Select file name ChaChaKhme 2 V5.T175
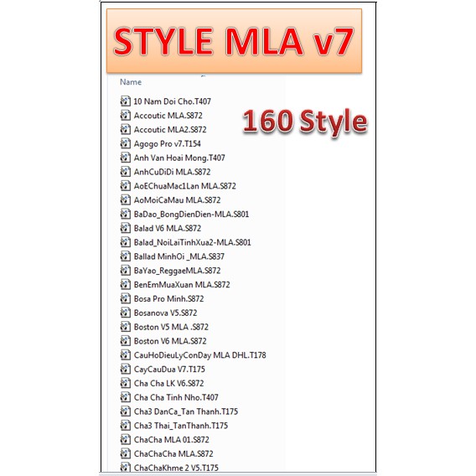Viewport: 476px width, 476px height. point(176,468)
